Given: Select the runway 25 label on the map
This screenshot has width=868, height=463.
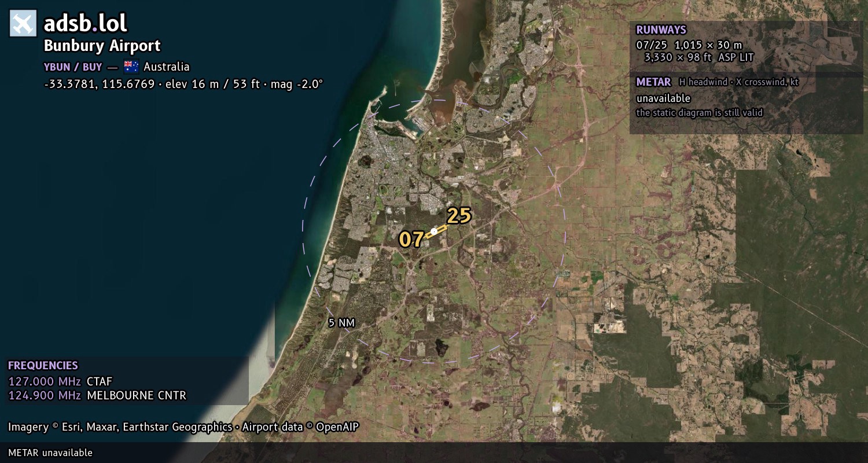Looking at the screenshot, I should coord(459,215).
